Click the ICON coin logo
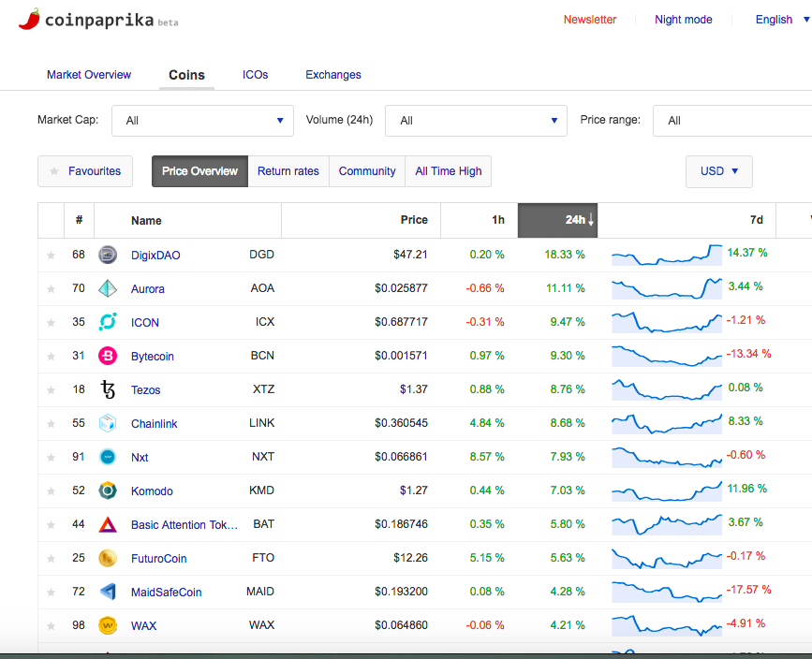The width and height of the screenshot is (812, 659). 108,322
